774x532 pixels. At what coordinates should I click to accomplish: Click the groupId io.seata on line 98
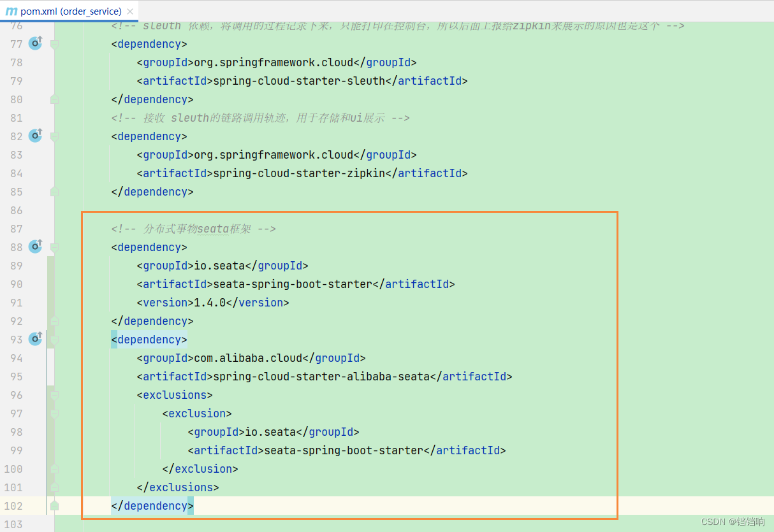coord(270,432)
